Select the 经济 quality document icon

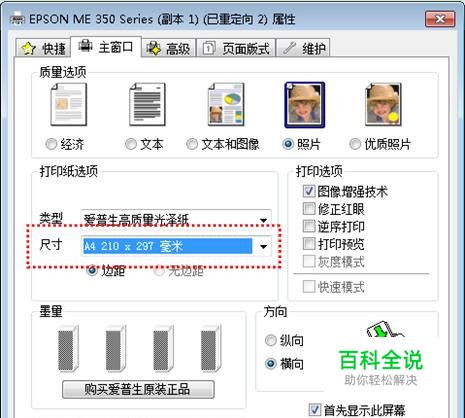tap(69, 105)
